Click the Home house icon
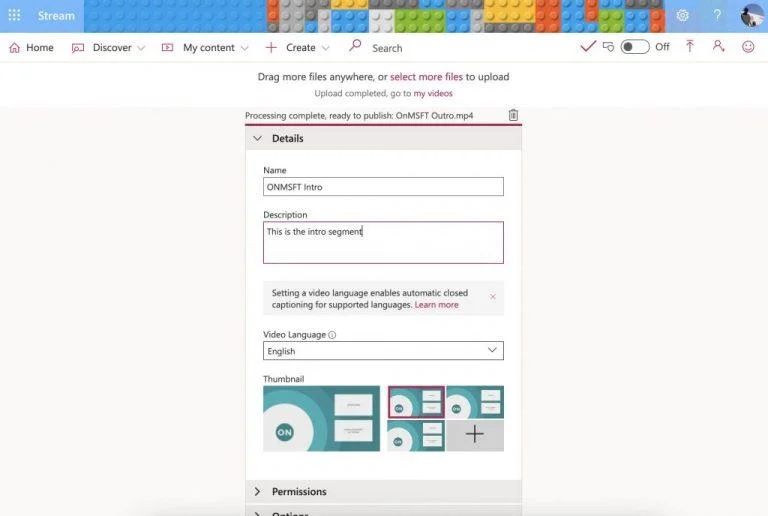 (15, 47)
